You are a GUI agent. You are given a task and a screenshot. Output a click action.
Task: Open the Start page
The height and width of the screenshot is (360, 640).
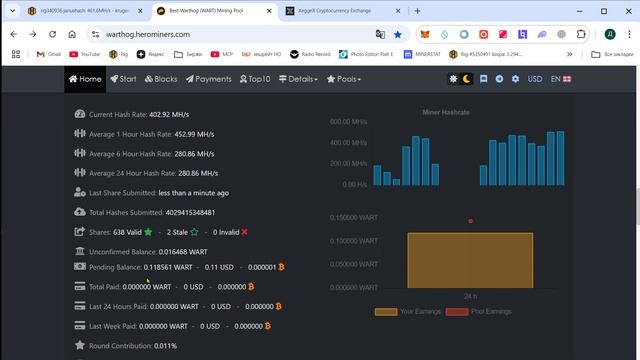123,79
